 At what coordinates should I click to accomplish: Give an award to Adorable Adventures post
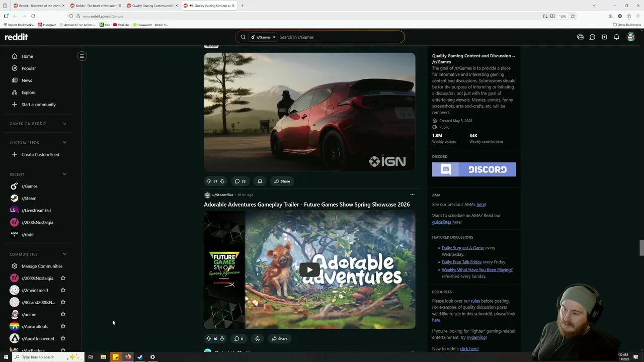pyautogui.click(x=257, y=338)
